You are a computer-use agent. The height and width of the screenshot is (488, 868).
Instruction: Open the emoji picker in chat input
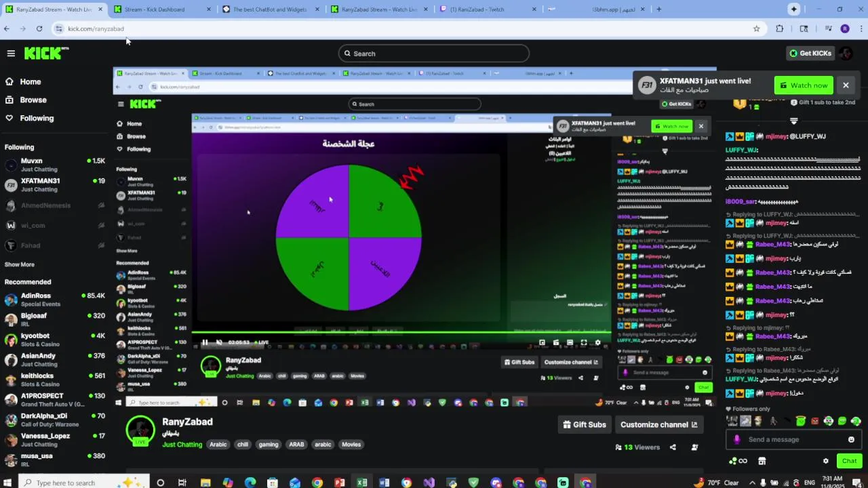pos(851,439)
